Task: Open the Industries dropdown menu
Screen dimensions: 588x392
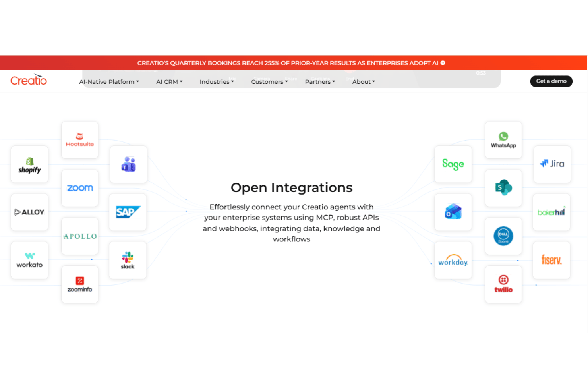Action: point(217,82)
